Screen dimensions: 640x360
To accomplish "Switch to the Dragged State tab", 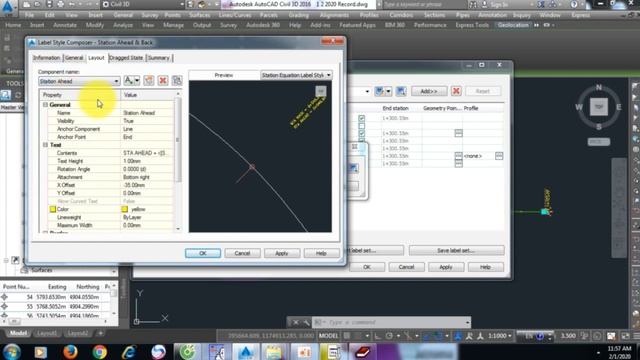I will point(126,58).
